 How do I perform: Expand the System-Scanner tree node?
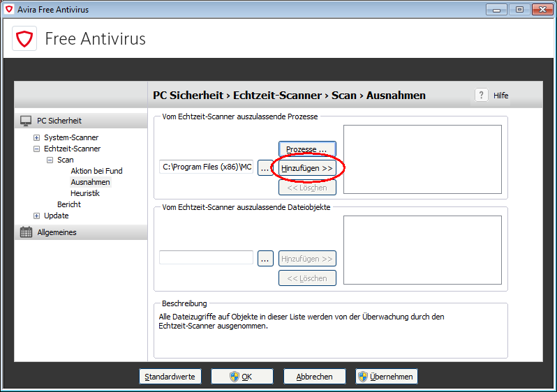tap(36, 137)
